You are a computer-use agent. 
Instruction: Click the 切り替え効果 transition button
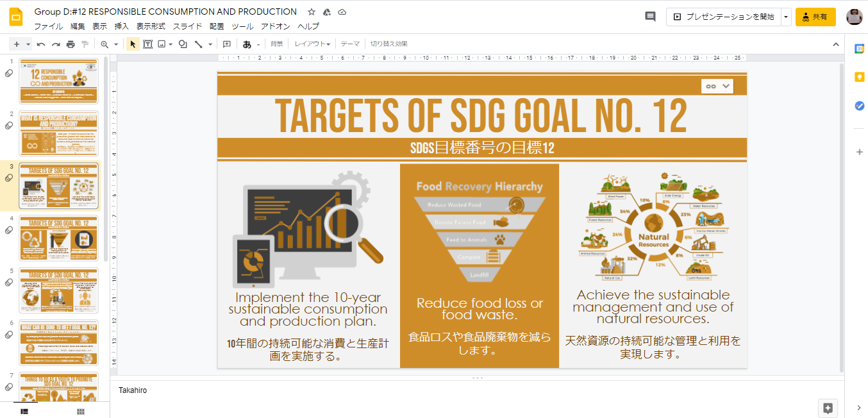[388, 44]
